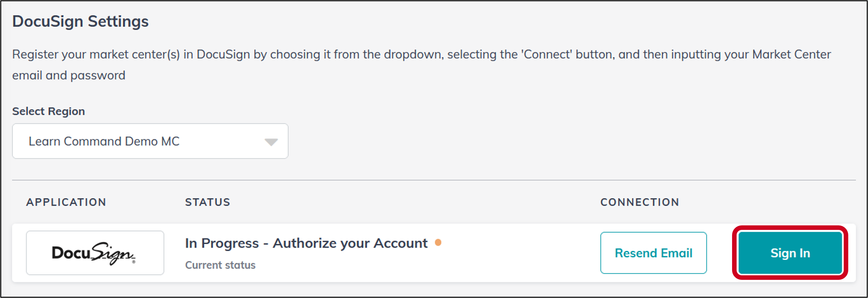Click the CONNECTION column header
This screenshot has width=868, height=298.
[640, 202]
